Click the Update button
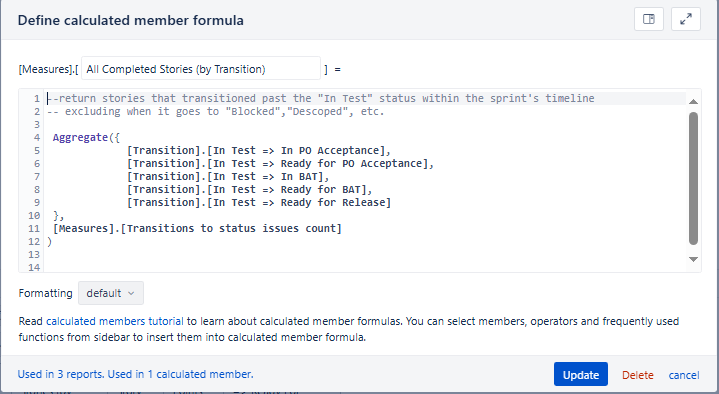719x394 pixels. tap(581, 374)
